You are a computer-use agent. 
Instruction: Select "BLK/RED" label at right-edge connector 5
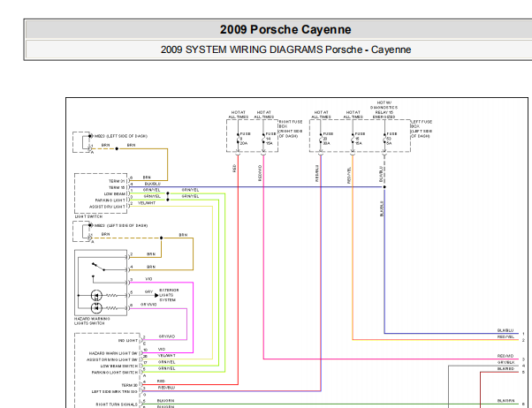point(505,368)
